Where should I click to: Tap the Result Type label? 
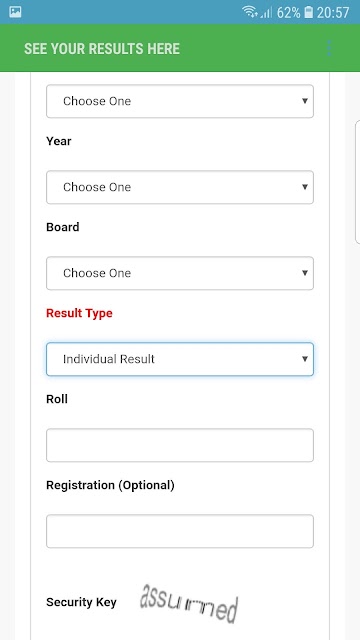point(79,313)
